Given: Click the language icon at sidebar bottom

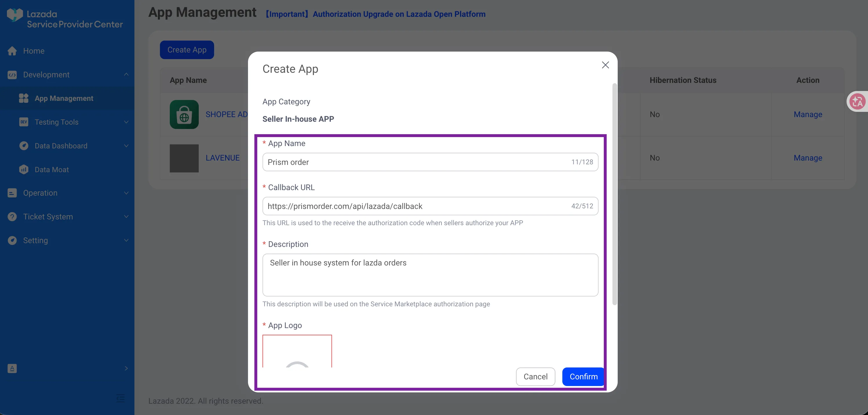Looking at the screenshot, I should pyautogui.click(x=12, y=368).
